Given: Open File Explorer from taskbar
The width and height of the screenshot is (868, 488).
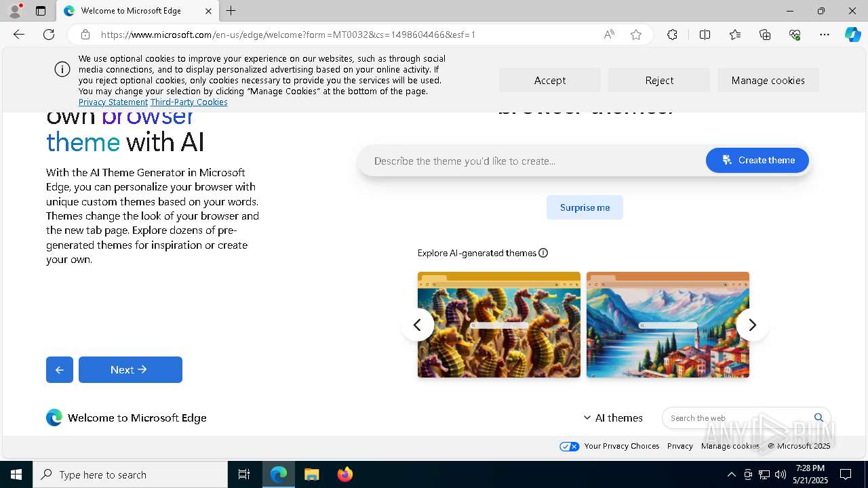Looking at the screenshot, I should tap(311, 474).
